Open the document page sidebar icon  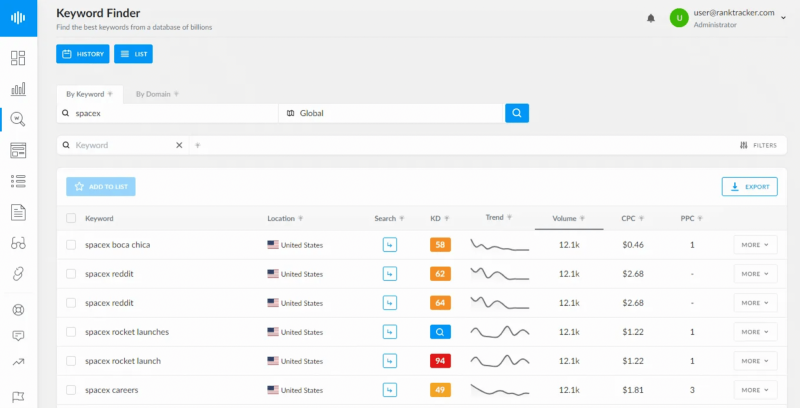[x=18, y=212]
